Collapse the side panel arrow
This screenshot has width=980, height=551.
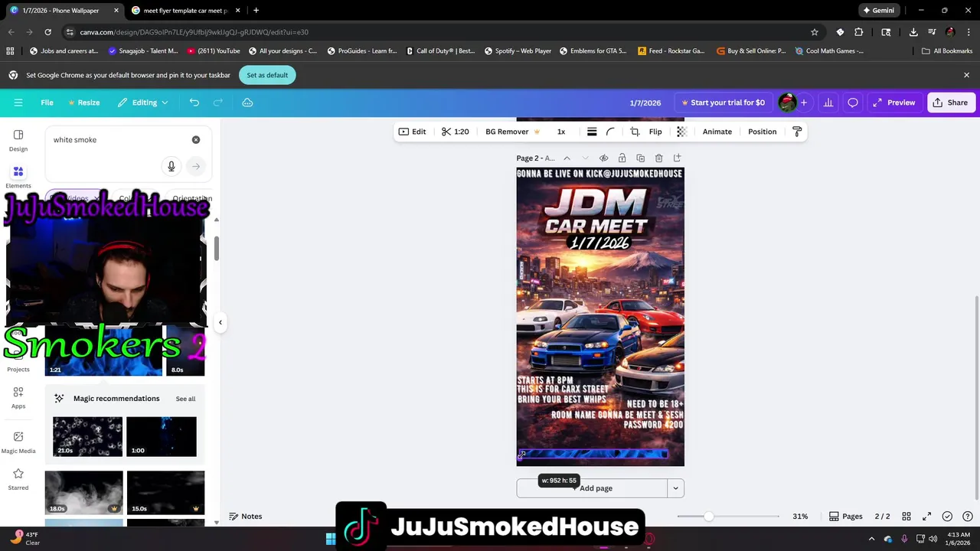click(220, 322)
